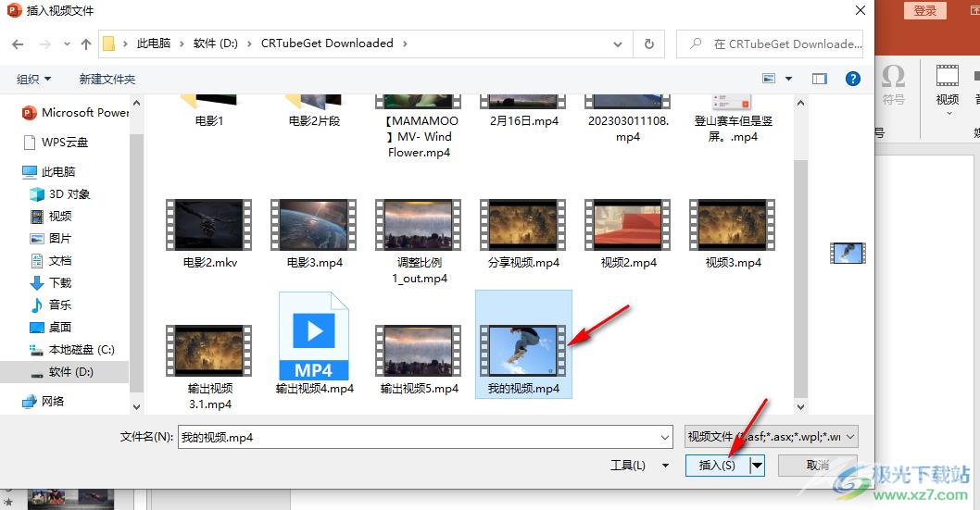Select 输出视频4.mp4 MP4 file icon
The image size is (980, 510).
[314, 337]
